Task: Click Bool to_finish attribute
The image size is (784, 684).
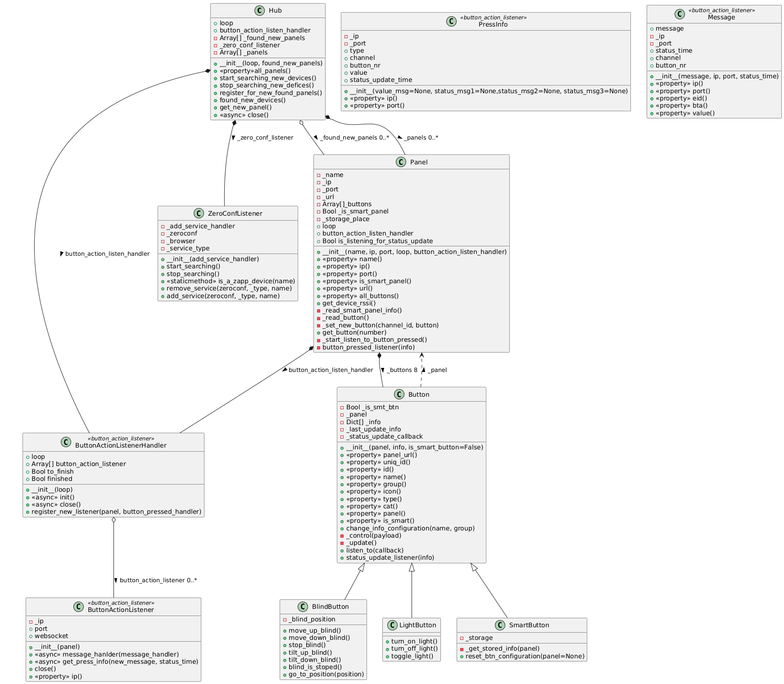Action: pos(52,471)
